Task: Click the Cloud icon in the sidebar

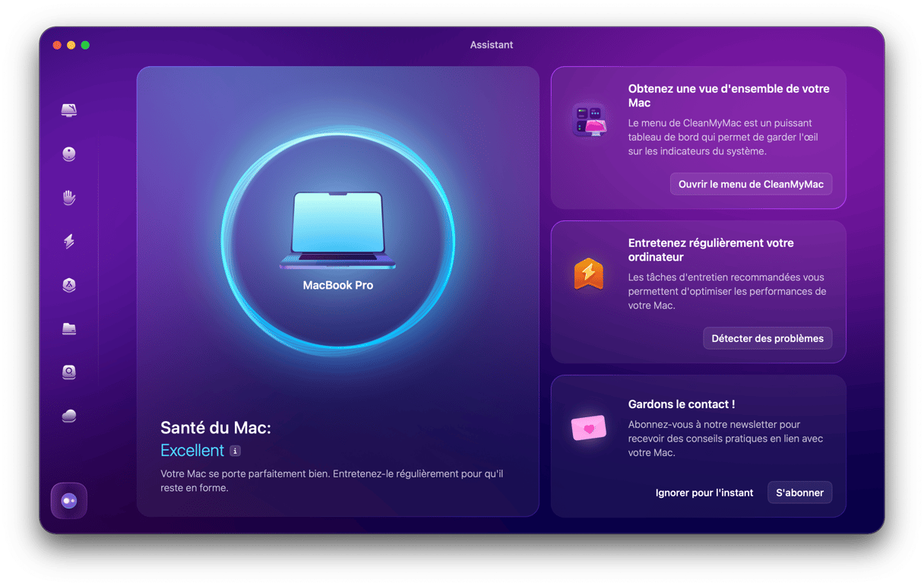Action: 69,416
